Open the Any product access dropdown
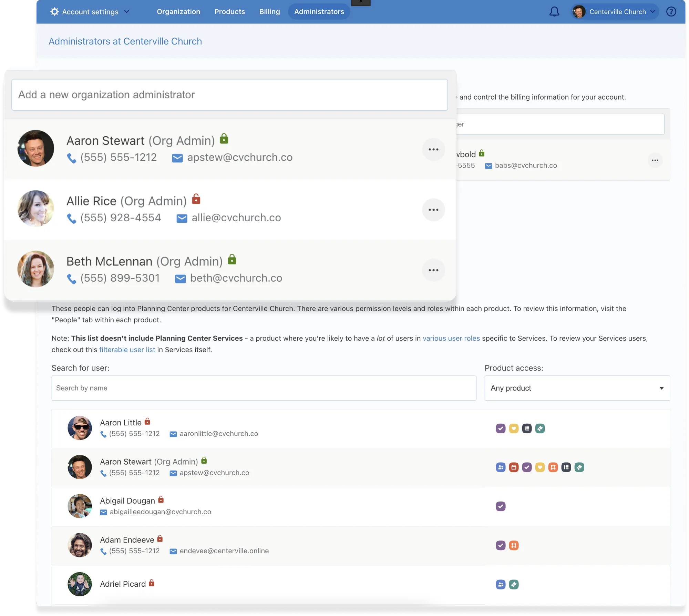The width and height of the screenshot is (689, 616). click(577, 388)
